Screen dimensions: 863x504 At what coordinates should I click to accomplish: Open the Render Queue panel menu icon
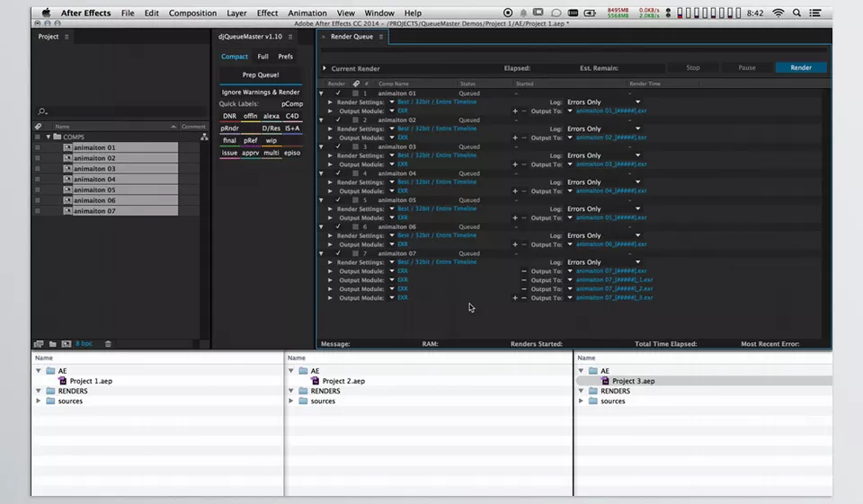tap(380, 37)
